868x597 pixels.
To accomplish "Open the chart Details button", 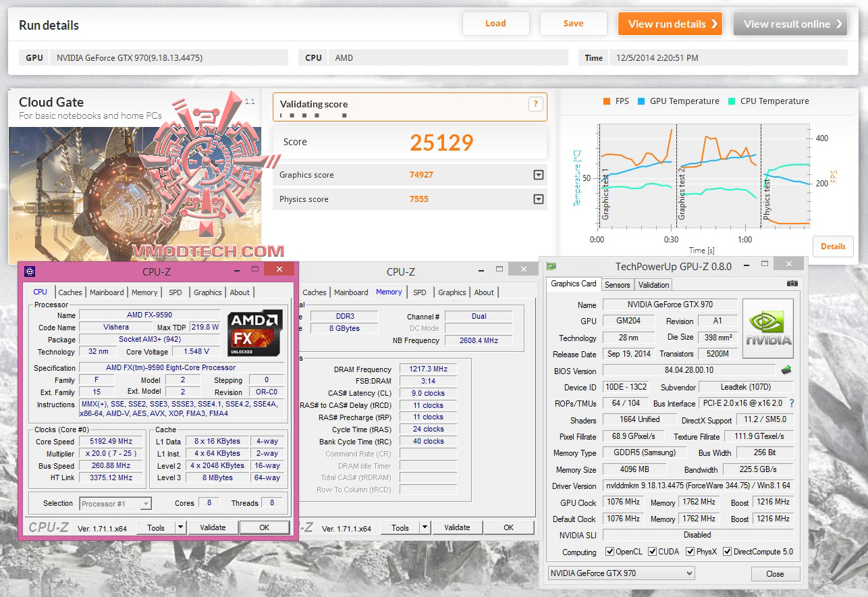I will 833,246.
